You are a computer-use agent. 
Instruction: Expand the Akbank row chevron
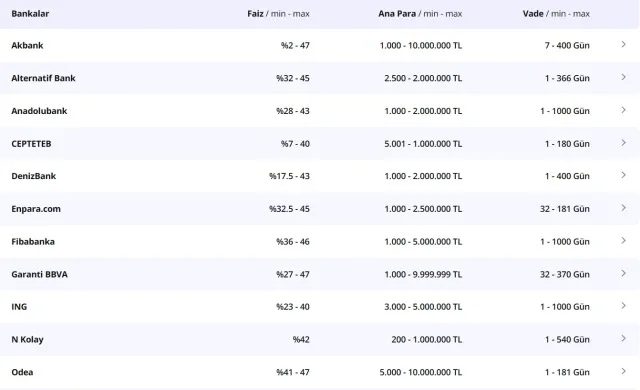tap(623, 44)
